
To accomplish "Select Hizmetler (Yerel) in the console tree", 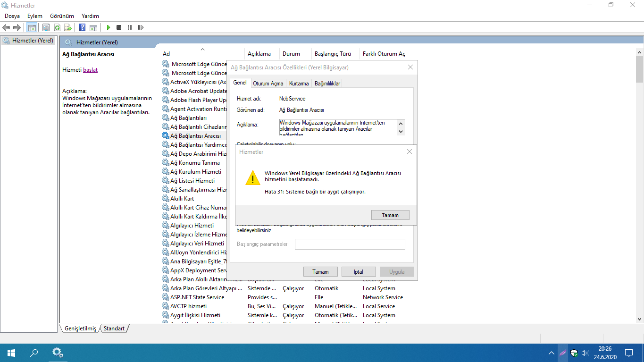I will (32, 41).
